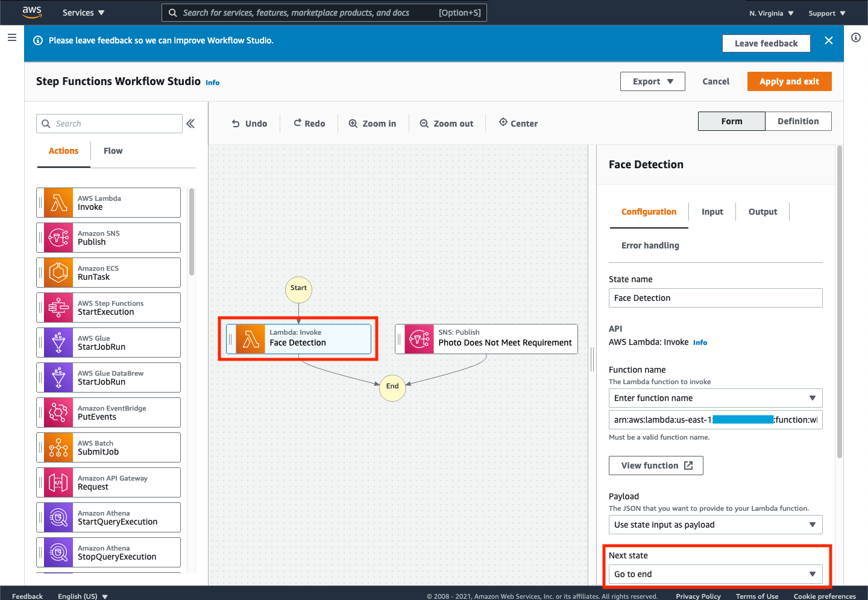The height and width of the screenshot is (600, 868).
Task: Select the Amazon SNS Publish action icon
Action: [x=58, y=238]
